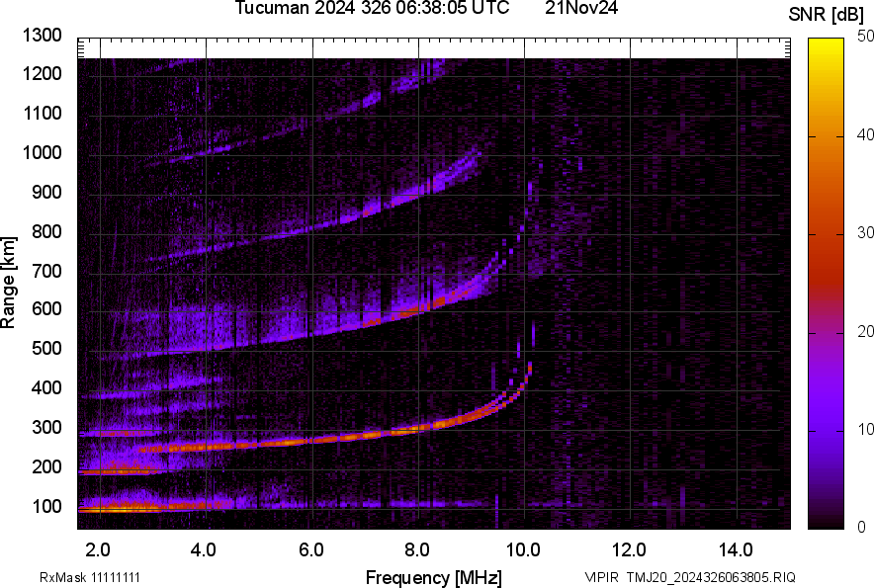Click the 1300 range tick label
Viewport: 874px width, 588px height.
pyautogui.click(x=43, y=36)
